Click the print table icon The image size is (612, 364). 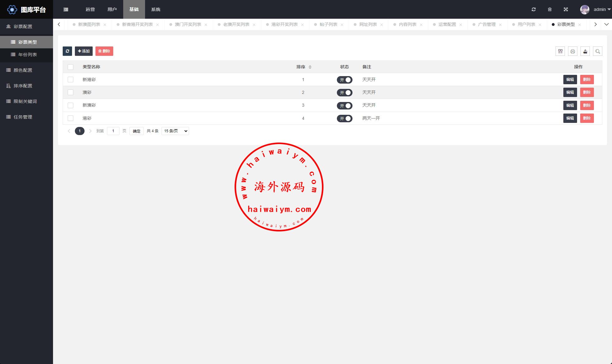point(573,51)
